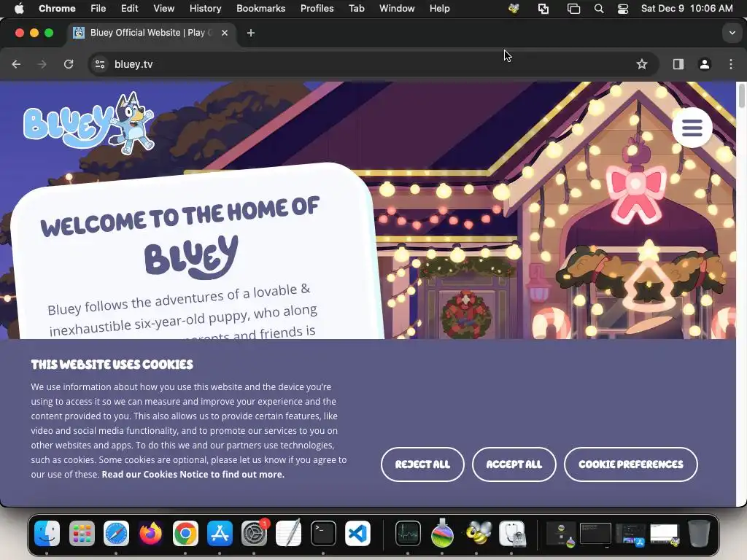Viewport: 747px width, 560px height.
Task: Open the Chrome app menu
Action: click(x=57, y=9)
